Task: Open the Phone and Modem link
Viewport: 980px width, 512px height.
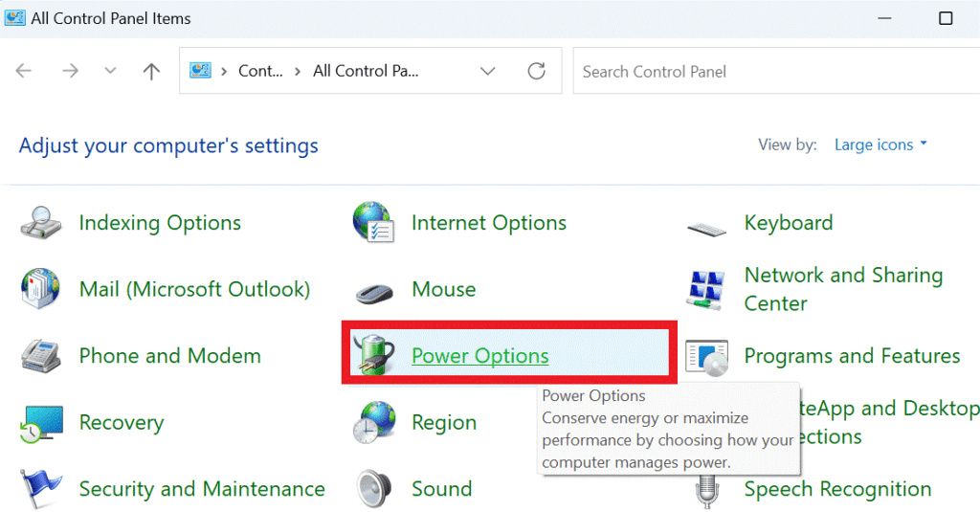Action: pyautogui.click(x=170, y=356)
